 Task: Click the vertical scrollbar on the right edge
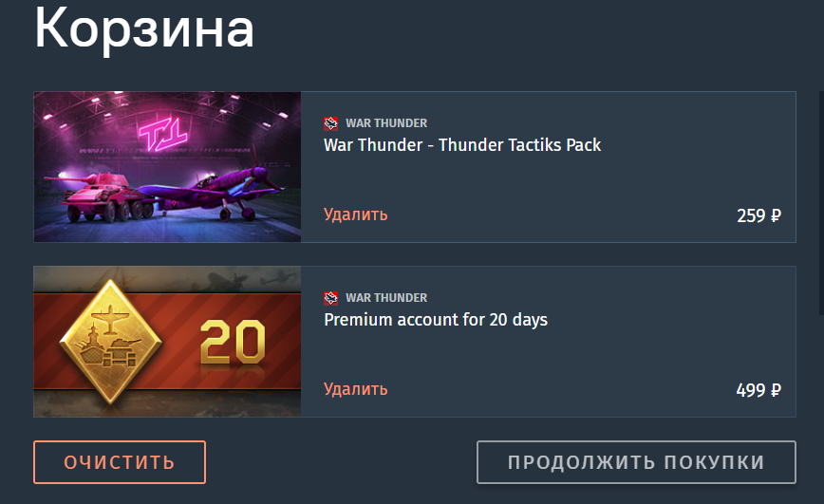pyautogui.click(x=821, y=202)
